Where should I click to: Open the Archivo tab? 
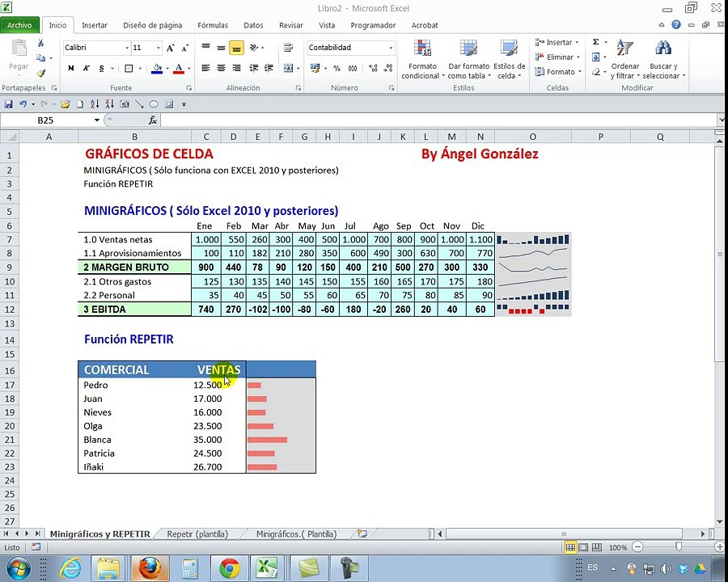click(x=19, y=25)
